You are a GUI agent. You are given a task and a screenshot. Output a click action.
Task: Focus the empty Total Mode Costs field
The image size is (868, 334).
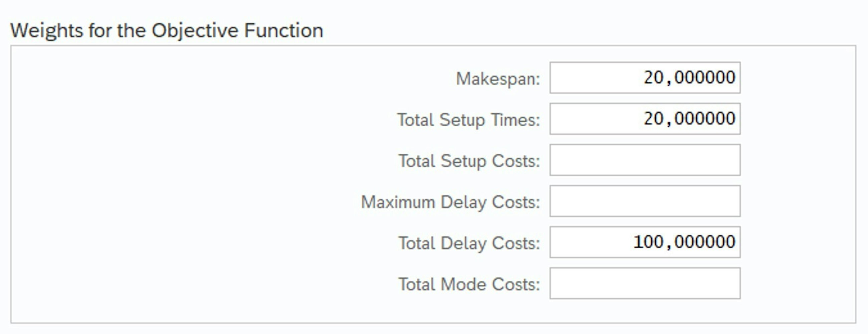point(644,283)
